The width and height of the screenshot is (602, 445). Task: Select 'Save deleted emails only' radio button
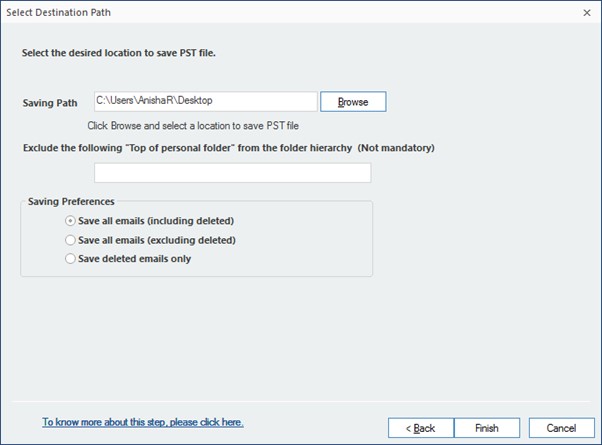(70, 259)
